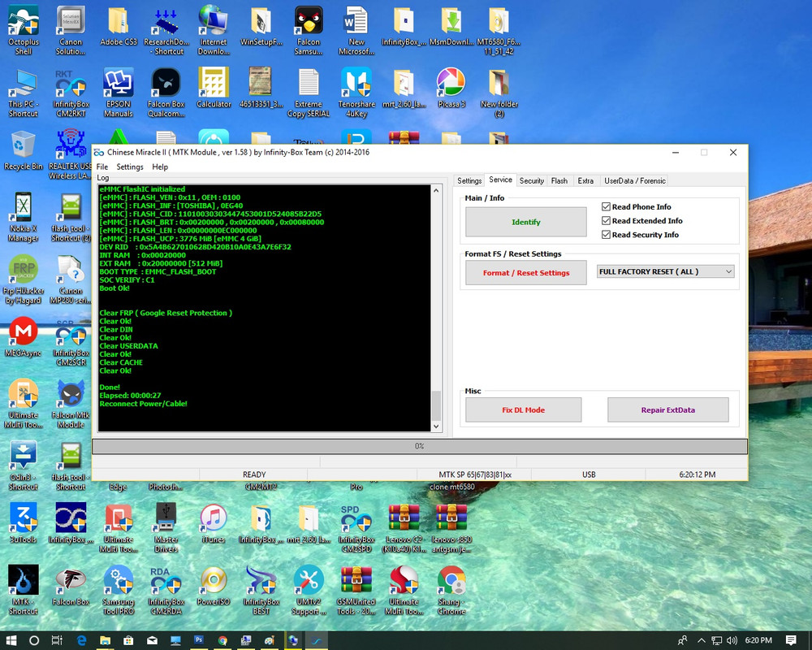The height and width of the screenshot is (650, 812).
Task: Switch to the Flash tab
Action: click(x=559, y=181)
